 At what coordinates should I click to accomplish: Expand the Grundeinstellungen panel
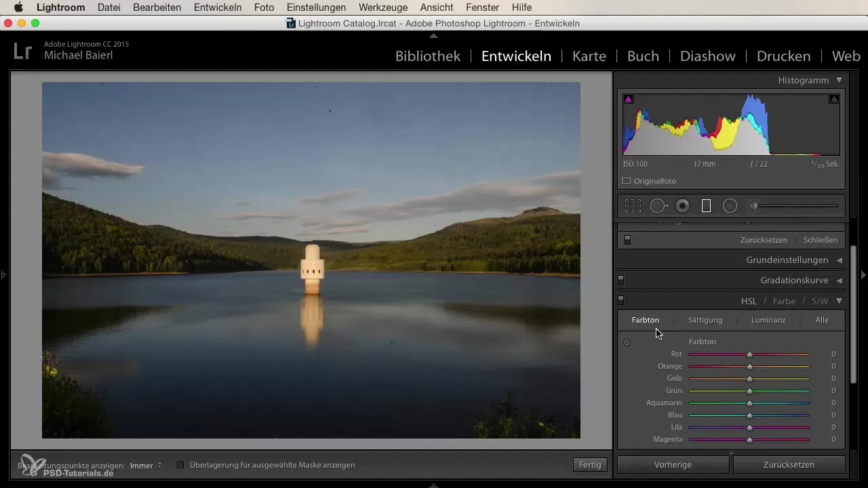tap(840, 260)
